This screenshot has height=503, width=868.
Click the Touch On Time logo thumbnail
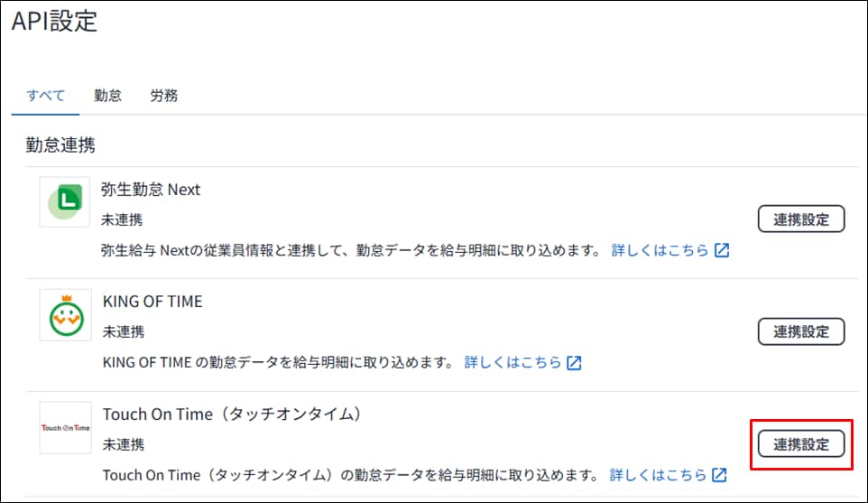coord(65,427)
